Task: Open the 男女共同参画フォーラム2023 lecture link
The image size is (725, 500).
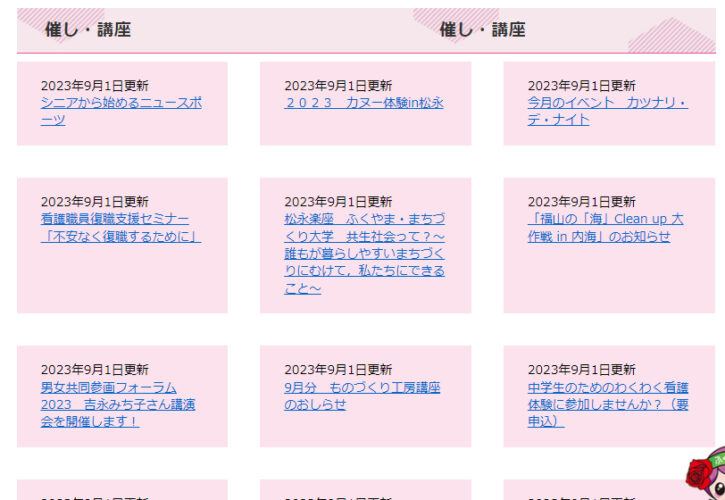Action: (x=117, y=404)
